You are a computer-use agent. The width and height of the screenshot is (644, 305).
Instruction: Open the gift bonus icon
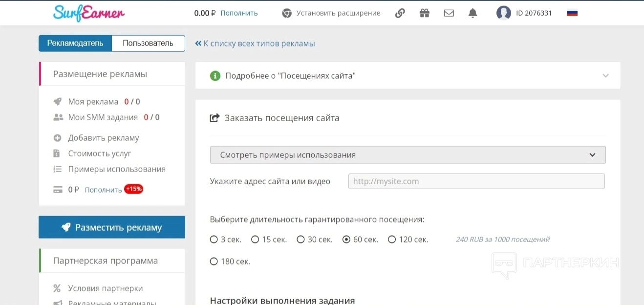[x=424, y=13]
